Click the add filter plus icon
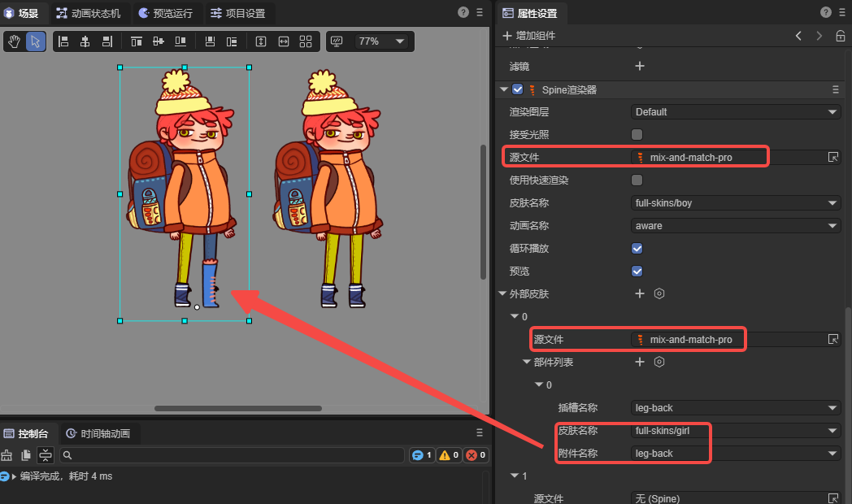This screenshot has width=852, height=504. pos(639,66)
